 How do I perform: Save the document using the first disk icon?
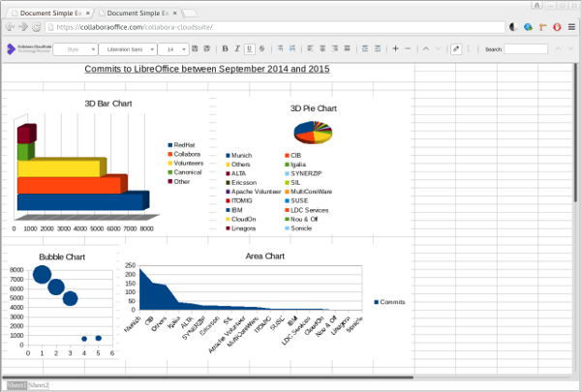point(195,48)
